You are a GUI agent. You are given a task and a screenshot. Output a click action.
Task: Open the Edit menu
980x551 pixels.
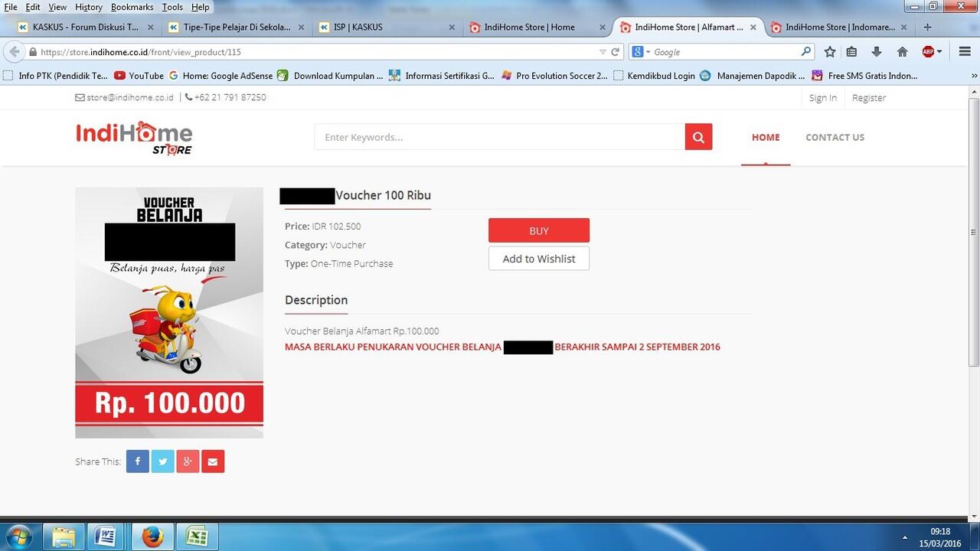click(33, 7)
